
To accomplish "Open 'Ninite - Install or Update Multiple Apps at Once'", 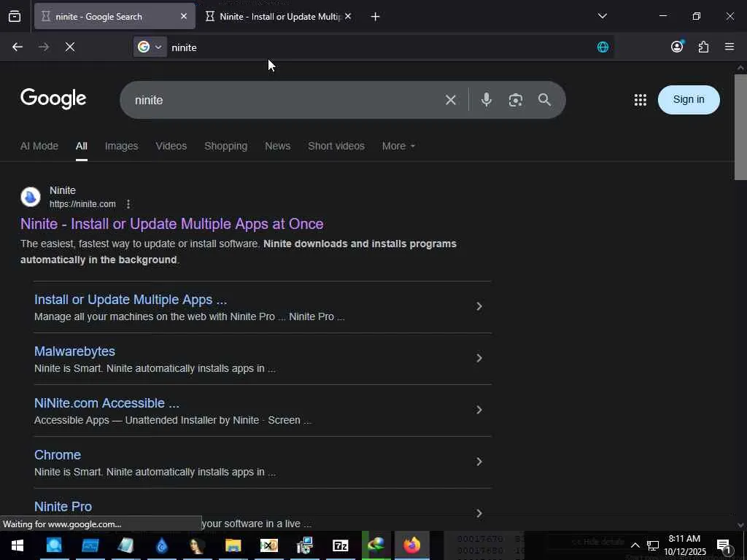I will [x=172, y=224].
